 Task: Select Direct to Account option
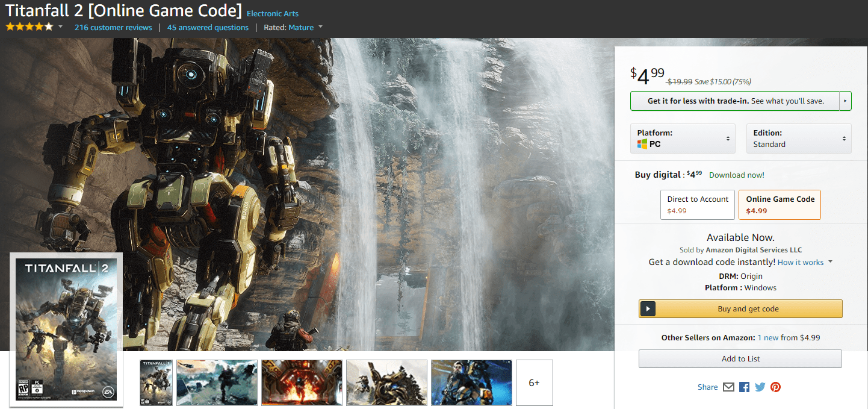tap(698, 205)
